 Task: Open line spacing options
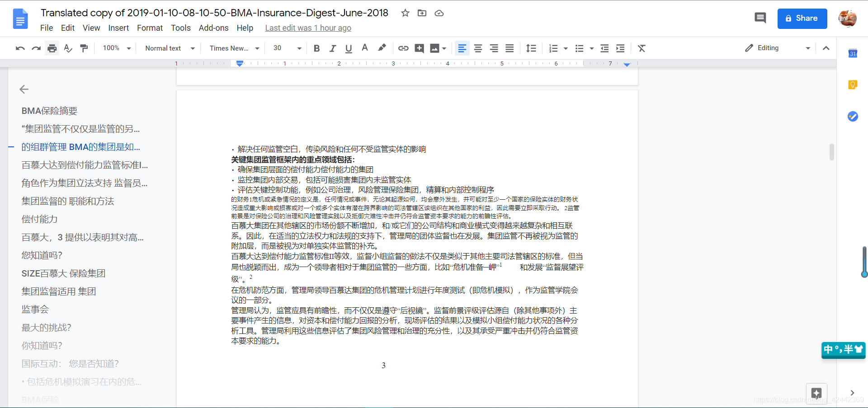coord(531,48)
